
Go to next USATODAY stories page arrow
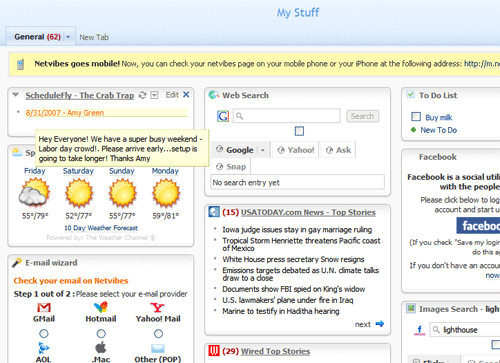pyautogui.click(x=380, y=324)
